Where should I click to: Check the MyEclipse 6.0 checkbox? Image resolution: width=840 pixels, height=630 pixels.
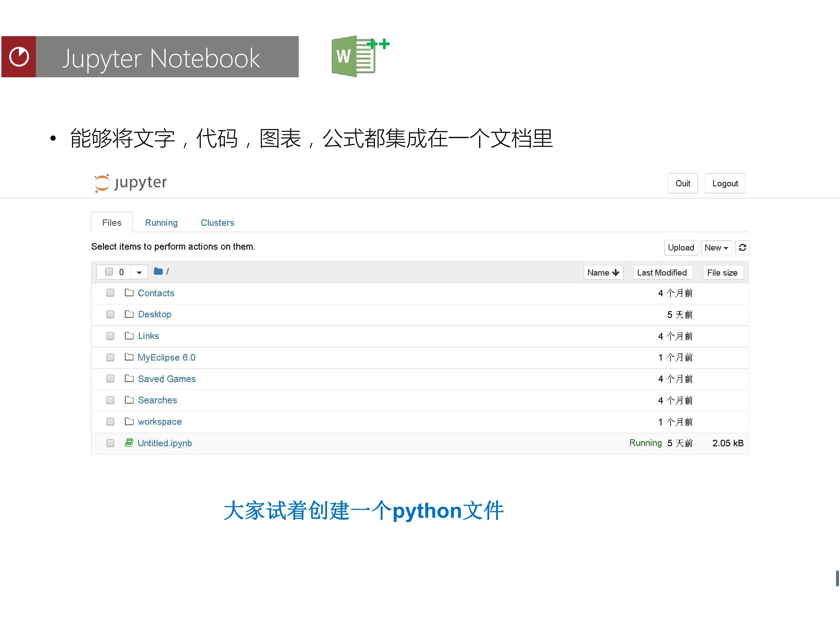(x=110, y=357)
